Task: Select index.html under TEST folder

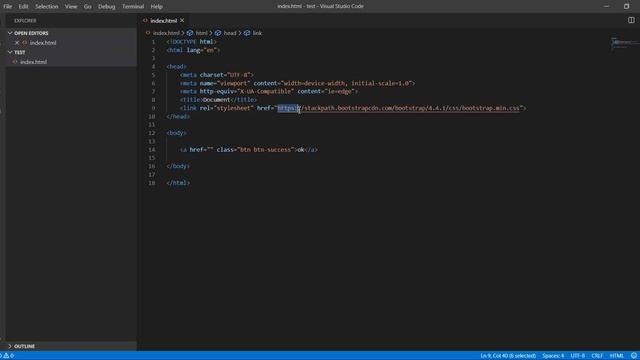Action: [33, 62]
